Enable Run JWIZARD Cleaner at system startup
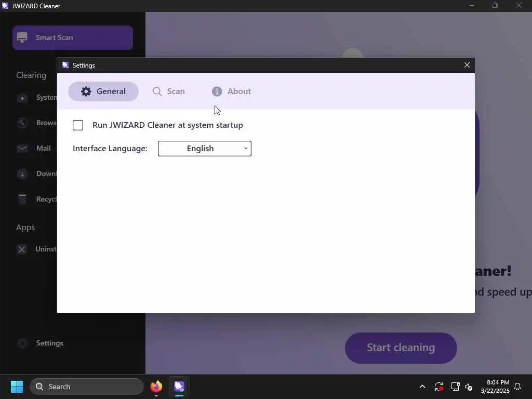This screenshot has height=399, width=532. tap(78, 125)
